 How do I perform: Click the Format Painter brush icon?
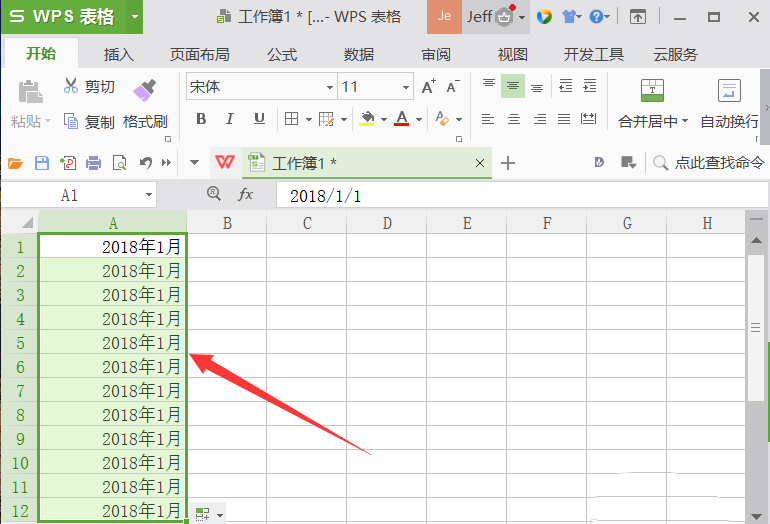click(145, 89)
